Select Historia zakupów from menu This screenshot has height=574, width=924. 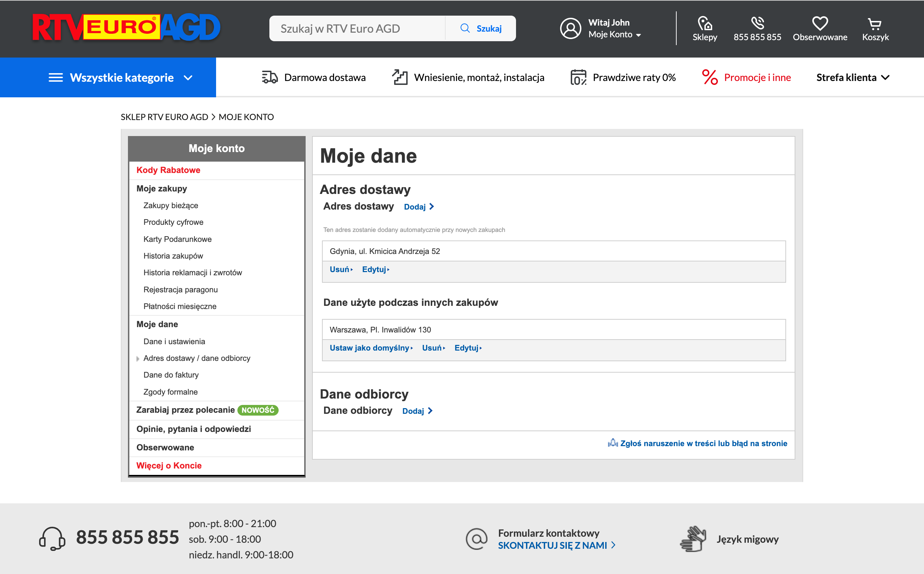point(173,255)
